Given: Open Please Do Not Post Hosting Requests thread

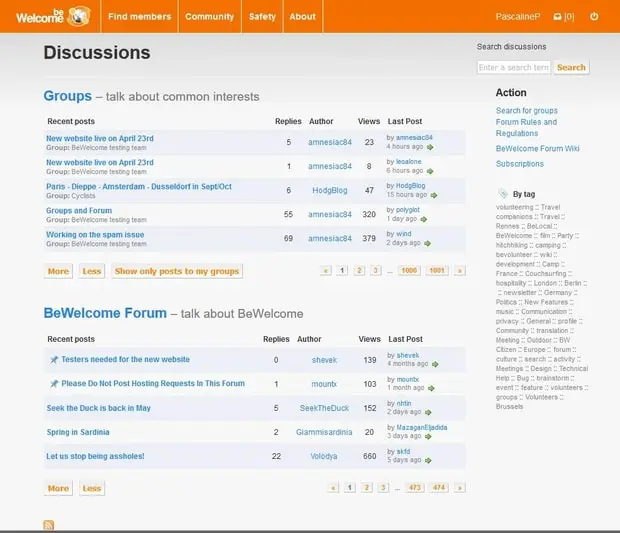Looking at the screenshot, I should pos(153,384).
